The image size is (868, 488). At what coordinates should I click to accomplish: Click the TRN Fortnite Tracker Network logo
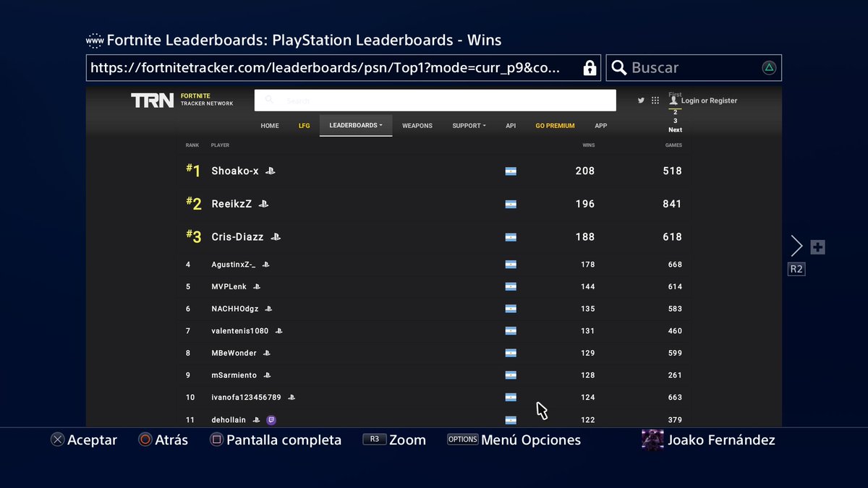click(x=182, y=100)
